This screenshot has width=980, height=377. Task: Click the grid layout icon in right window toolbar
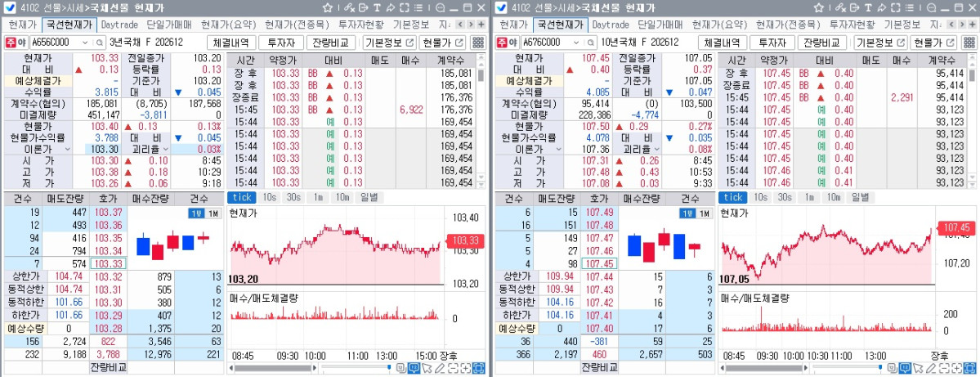[x=968, y=43]
